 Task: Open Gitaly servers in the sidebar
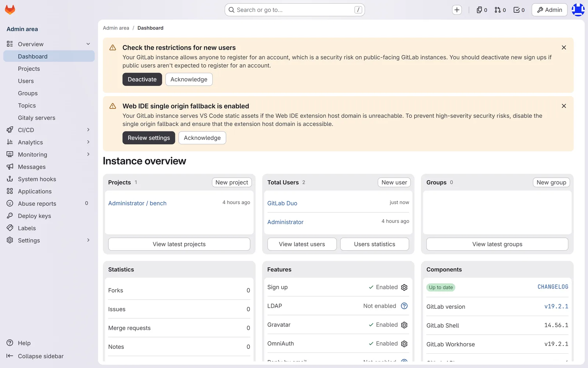(x=49, y=118)
